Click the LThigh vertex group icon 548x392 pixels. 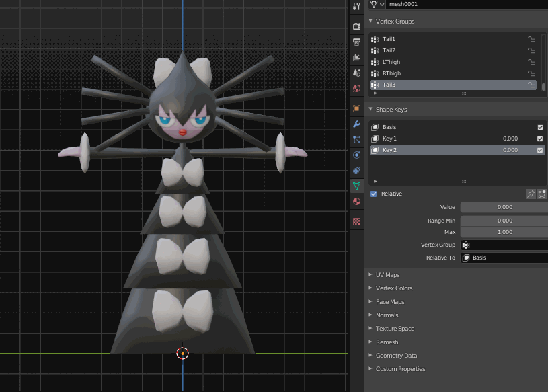tap(375, 62)
